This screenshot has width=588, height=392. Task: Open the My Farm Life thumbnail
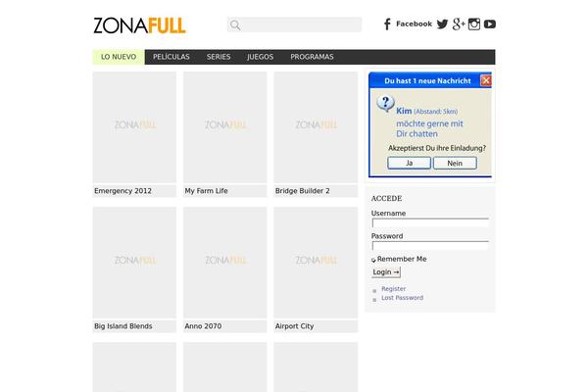pos(225,127)
